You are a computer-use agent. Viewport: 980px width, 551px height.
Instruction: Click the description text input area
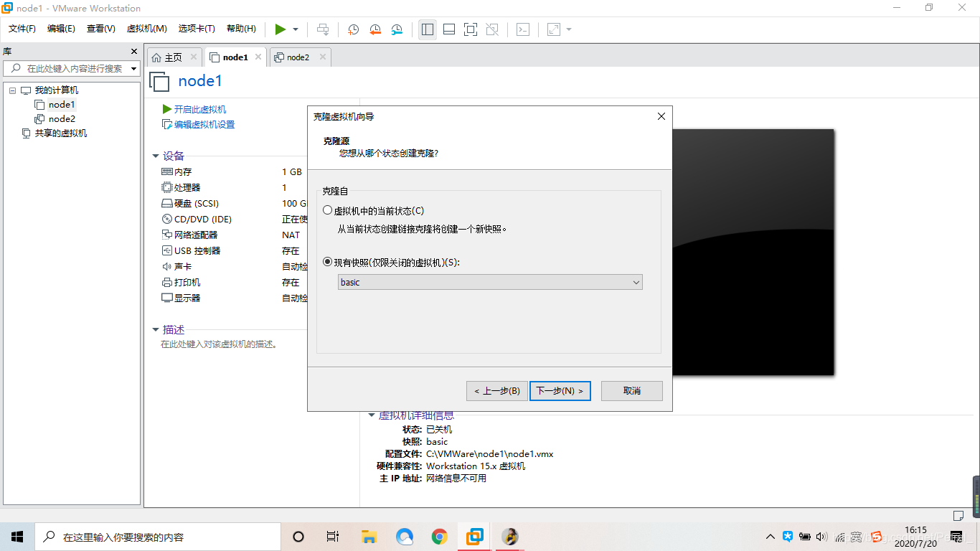[220, 344]
